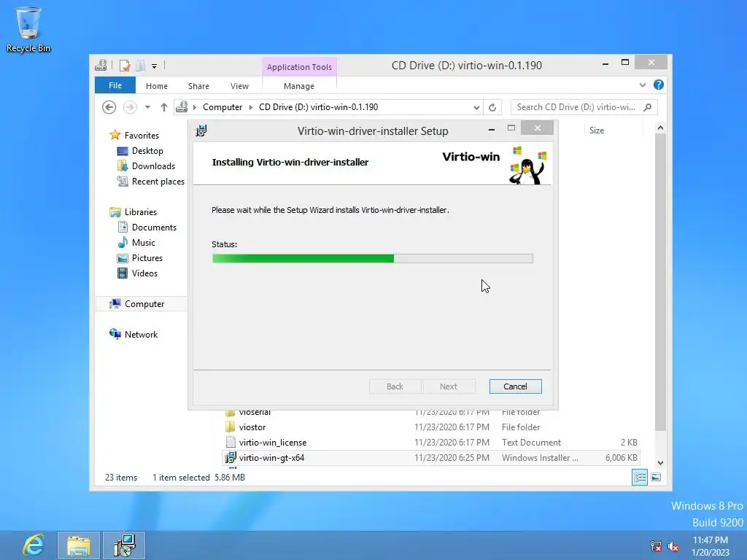Viewport: 747px width, 560px height.
Task: Open Internet Explorer from the taskbar
Action: (34, 545)
